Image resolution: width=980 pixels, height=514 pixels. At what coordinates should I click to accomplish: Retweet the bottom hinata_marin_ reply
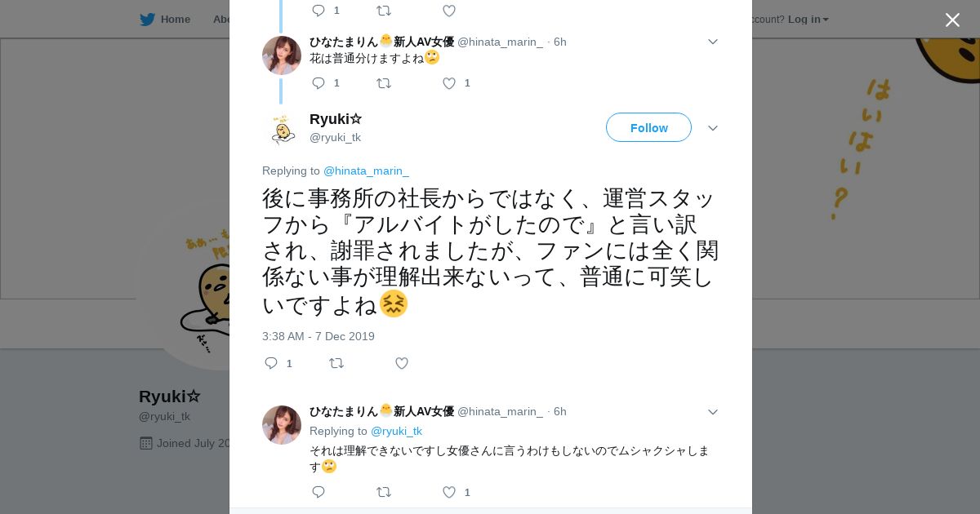(384, 492)
